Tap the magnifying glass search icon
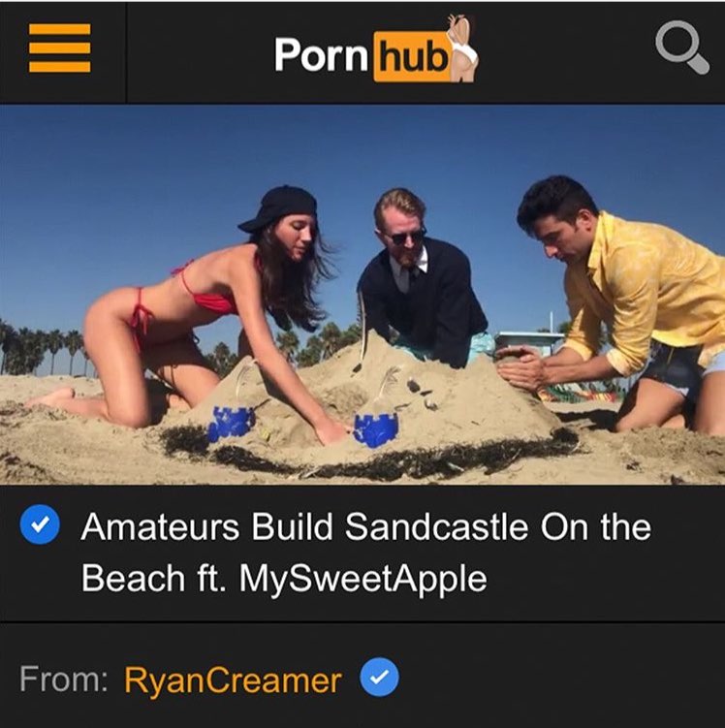 tap(681, 47)
